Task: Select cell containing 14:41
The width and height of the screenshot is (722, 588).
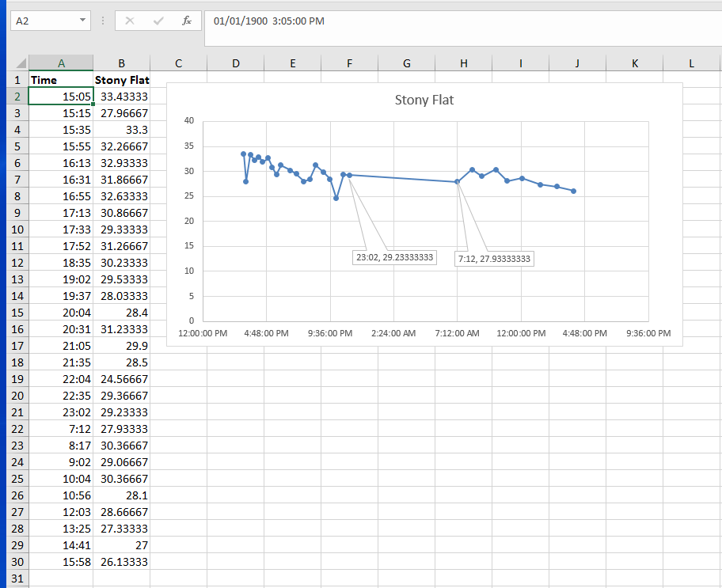Action: 61,545
